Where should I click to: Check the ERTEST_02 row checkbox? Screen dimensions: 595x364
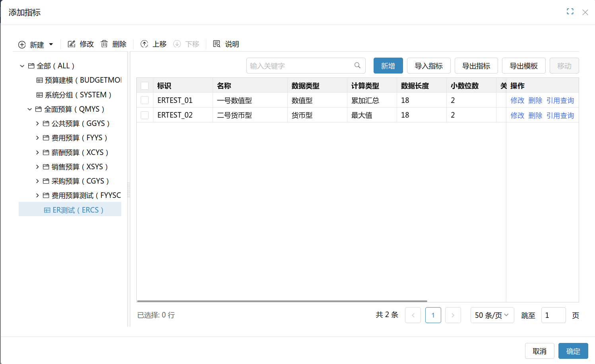[145, 115]
